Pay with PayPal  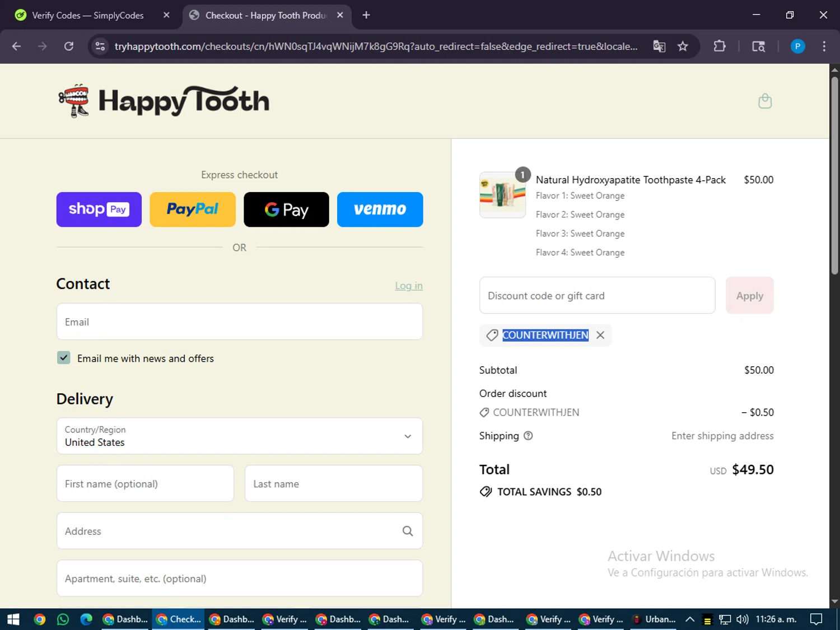click(193, 209)
